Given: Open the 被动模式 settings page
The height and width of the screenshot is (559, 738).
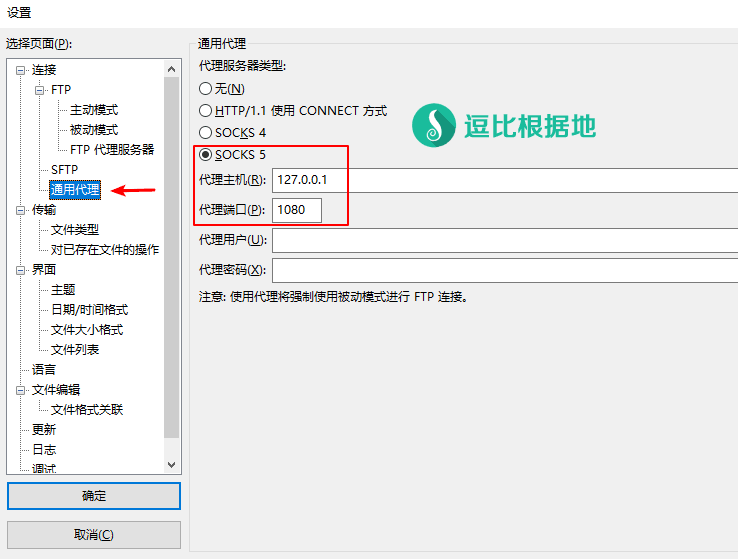Looking at the screenshot, I should tap(94, 130).
